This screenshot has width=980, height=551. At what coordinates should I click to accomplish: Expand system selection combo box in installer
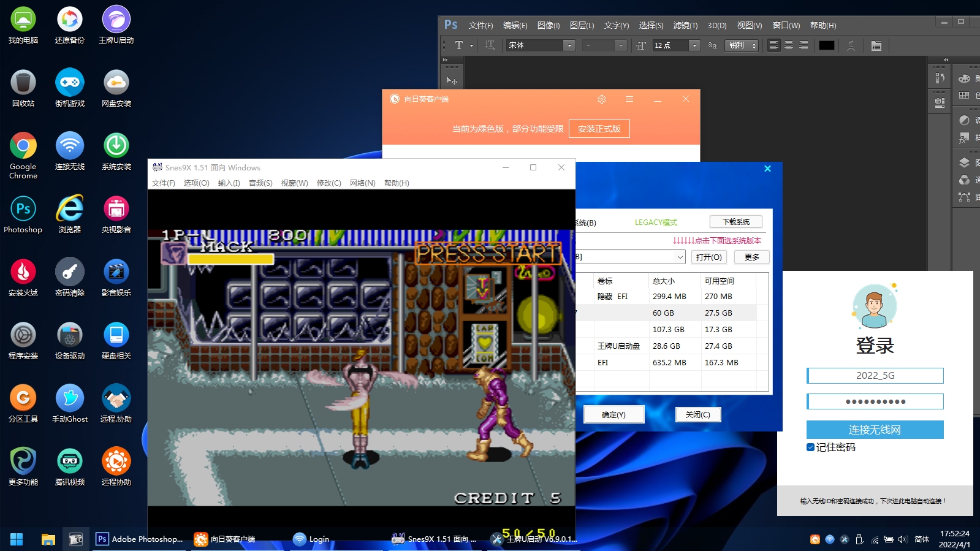coord(680,257)
